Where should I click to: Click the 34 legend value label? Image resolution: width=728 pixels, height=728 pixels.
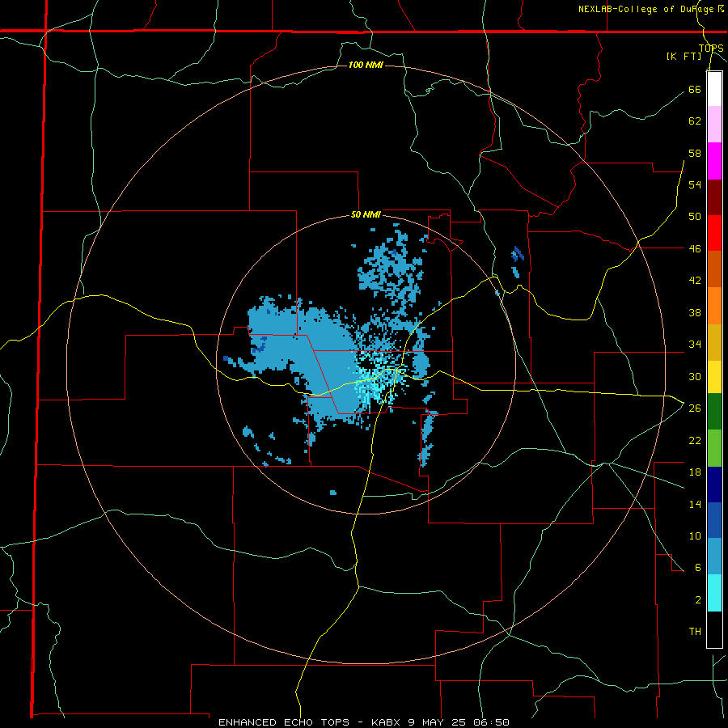tap(695, 344)
